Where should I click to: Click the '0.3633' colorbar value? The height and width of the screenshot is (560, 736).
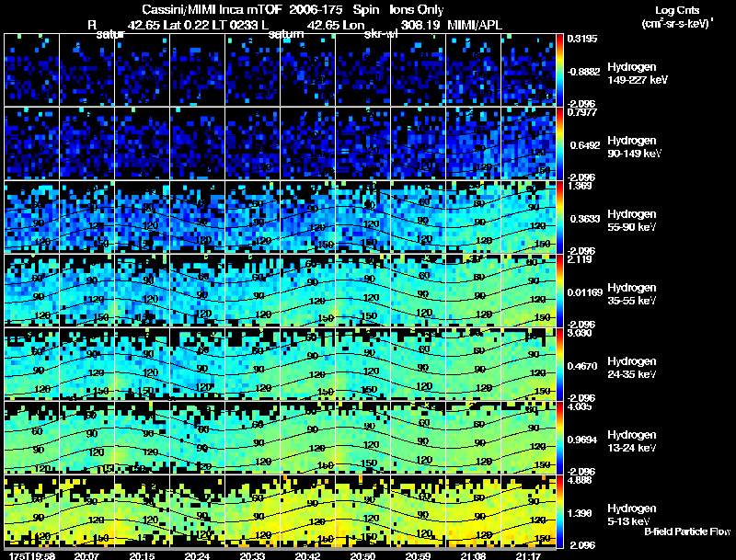click(x=585, y=219)
